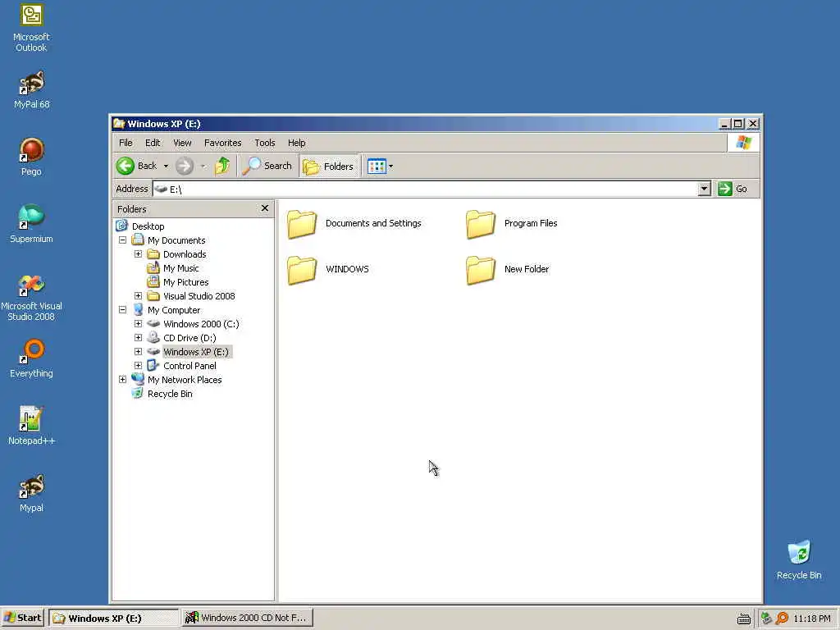Expand the Windows XP (E:) node

pyautogui.click(x=138, y=351)
